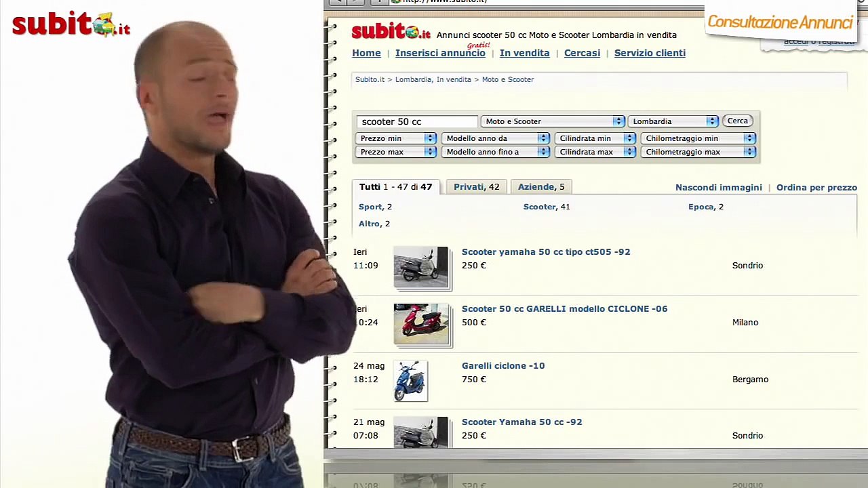Screen dimensions: 868x488
Task: Open Servizio clienti page
Action: 650,53
